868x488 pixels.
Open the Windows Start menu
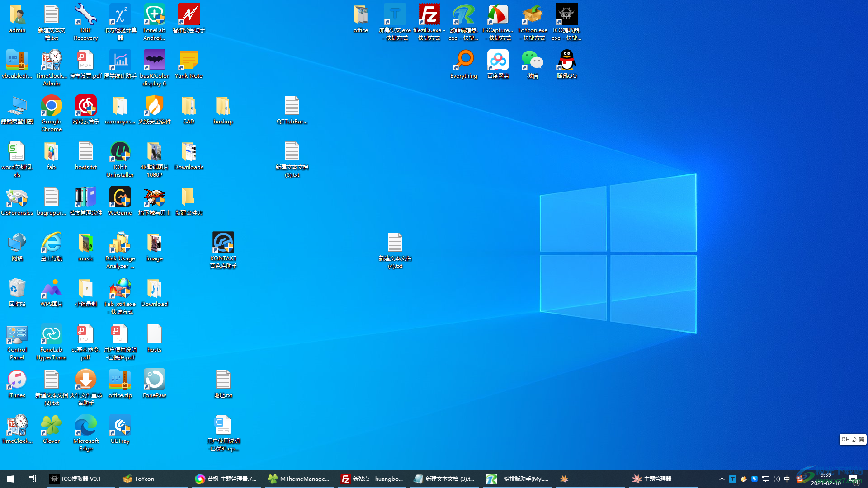coord(11,479)
